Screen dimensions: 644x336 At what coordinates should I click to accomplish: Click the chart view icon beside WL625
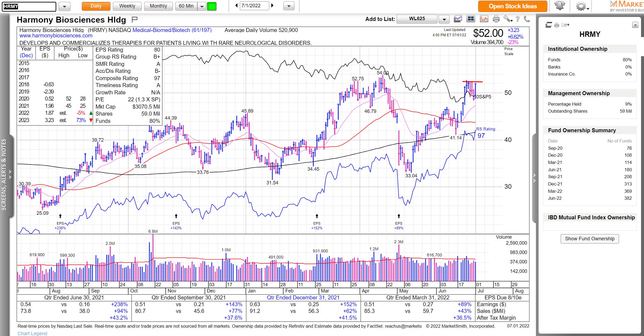458,19
